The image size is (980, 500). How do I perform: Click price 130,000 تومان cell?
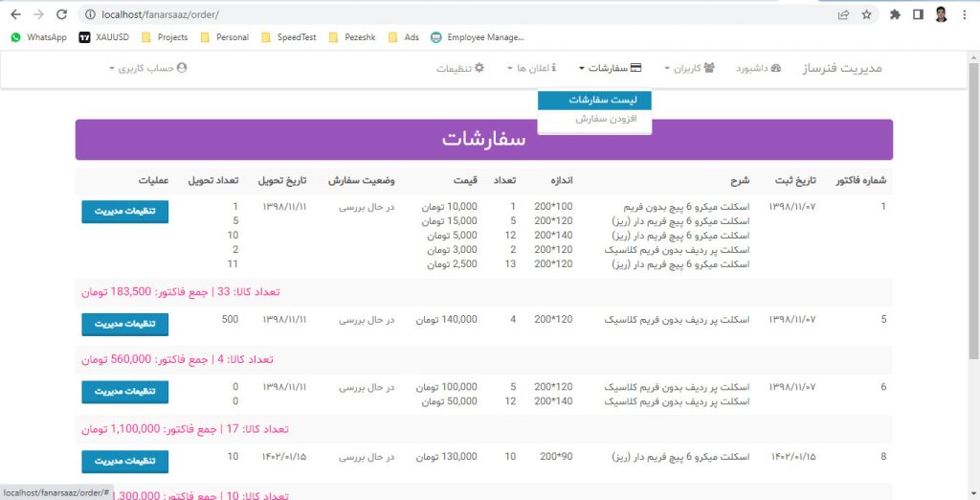coord(447,457)
